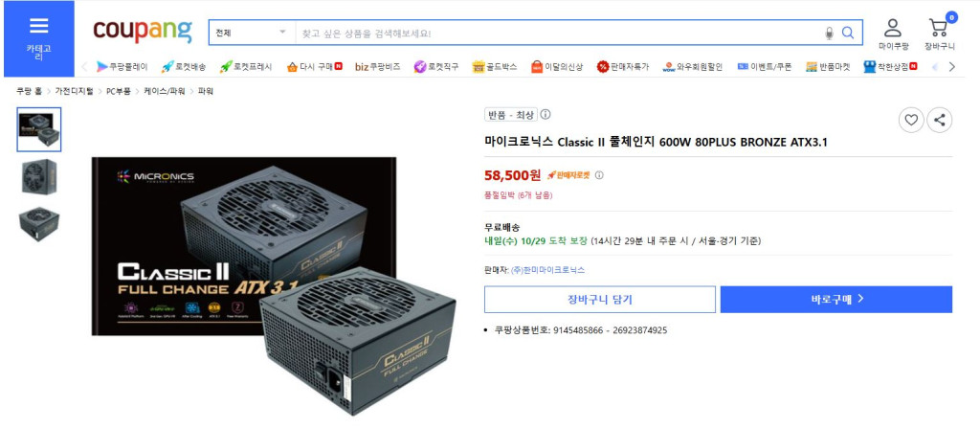Open 마이쿠팡 user account icon
Image resolution: width=980 pixels, height=429 pixels.
coord(893,34)
